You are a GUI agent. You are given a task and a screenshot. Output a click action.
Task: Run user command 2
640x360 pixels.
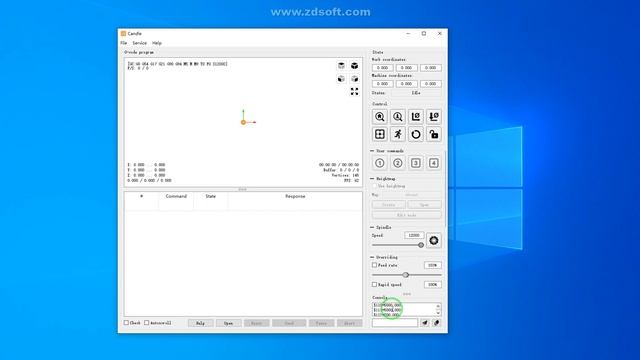coord(398,163)
